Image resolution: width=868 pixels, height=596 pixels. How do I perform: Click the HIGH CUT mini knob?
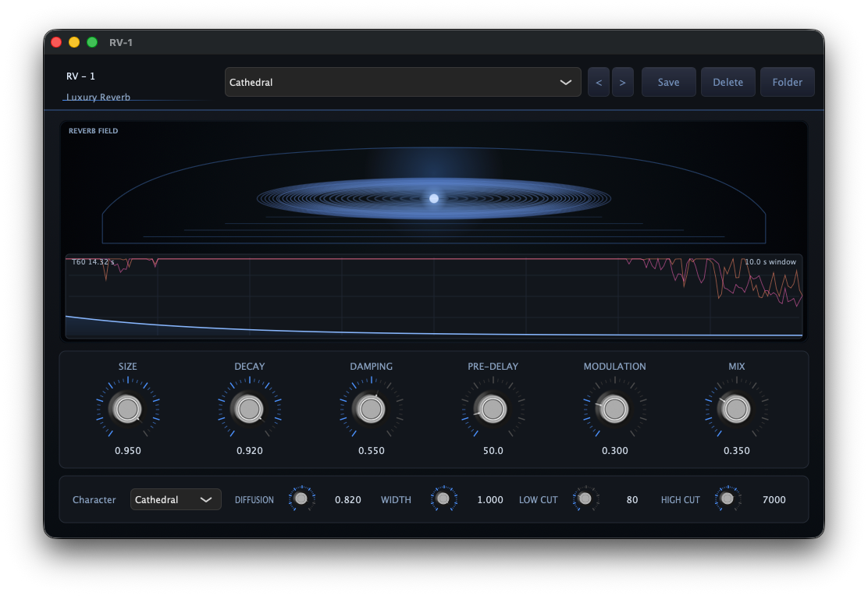(727, 498)
